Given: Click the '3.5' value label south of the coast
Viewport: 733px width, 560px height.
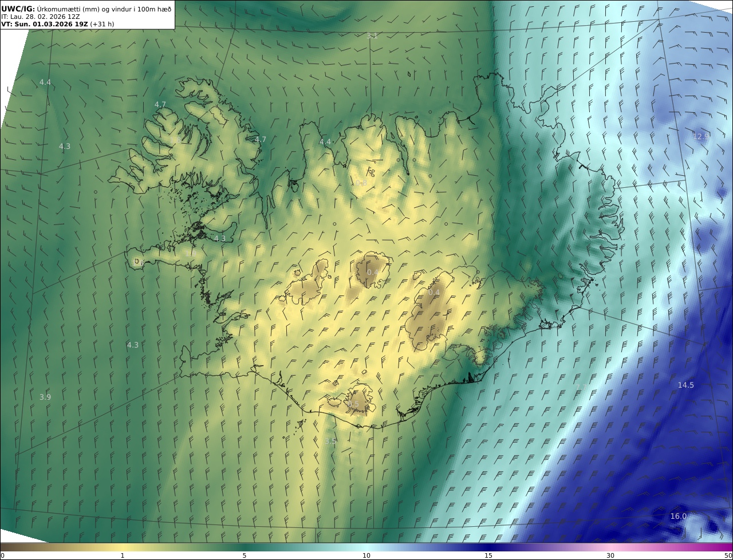Looking at the screenshot, I should point(330,441).
